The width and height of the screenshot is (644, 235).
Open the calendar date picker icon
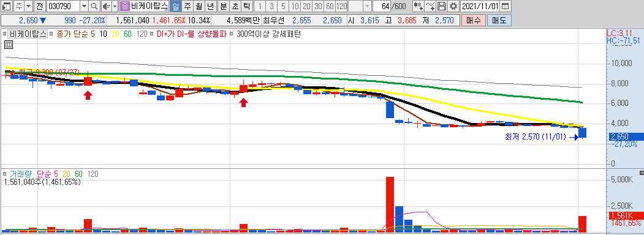[x=506, y=6]
